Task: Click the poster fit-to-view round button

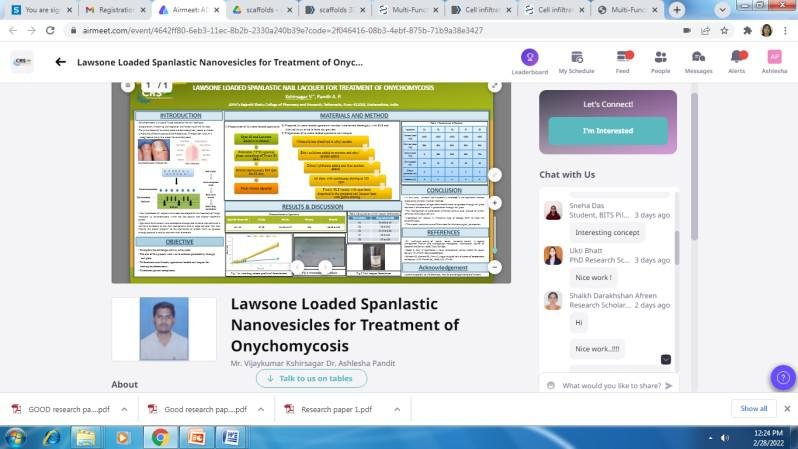Action: click(494, 175)
